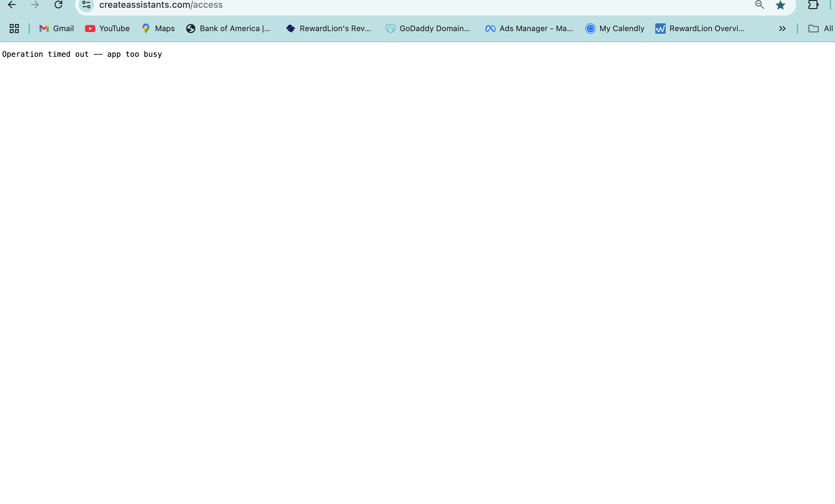Open the RewardLion's Rev bookmark
Image resolution: width=835 pixels, height=504 pixels.
[x=328, y=29]
